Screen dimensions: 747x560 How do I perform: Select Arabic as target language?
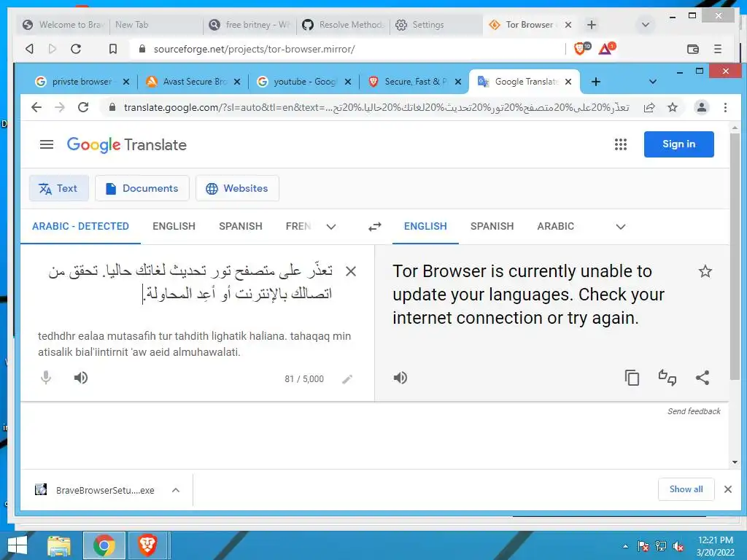tap(555, 226)
